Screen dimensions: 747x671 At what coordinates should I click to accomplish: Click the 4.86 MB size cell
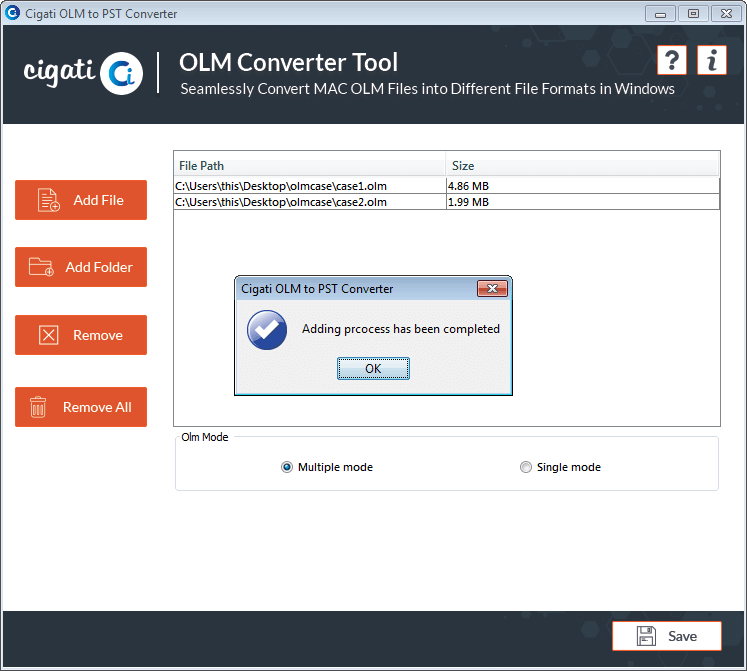[x=583, y=186]
